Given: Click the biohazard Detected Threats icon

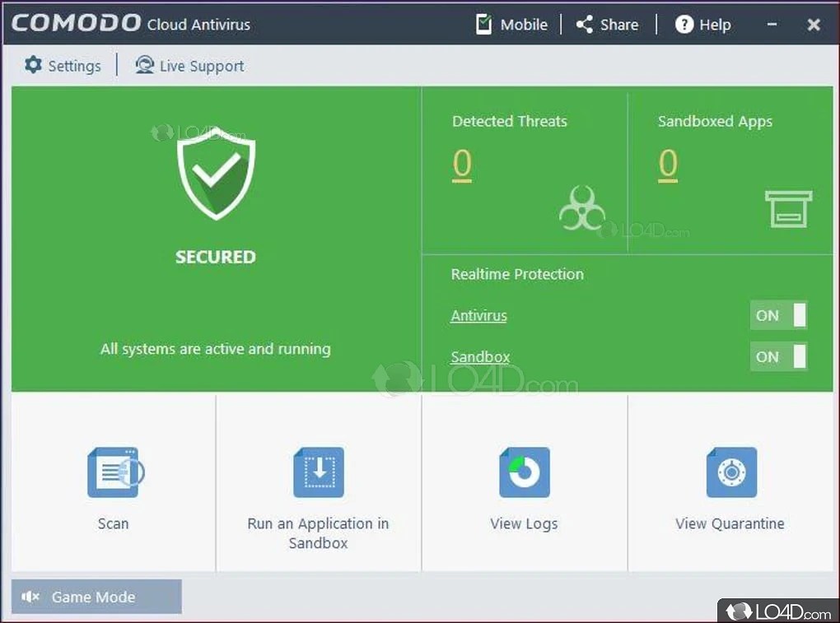Looking at the screenshot, I should click(581, 208).
